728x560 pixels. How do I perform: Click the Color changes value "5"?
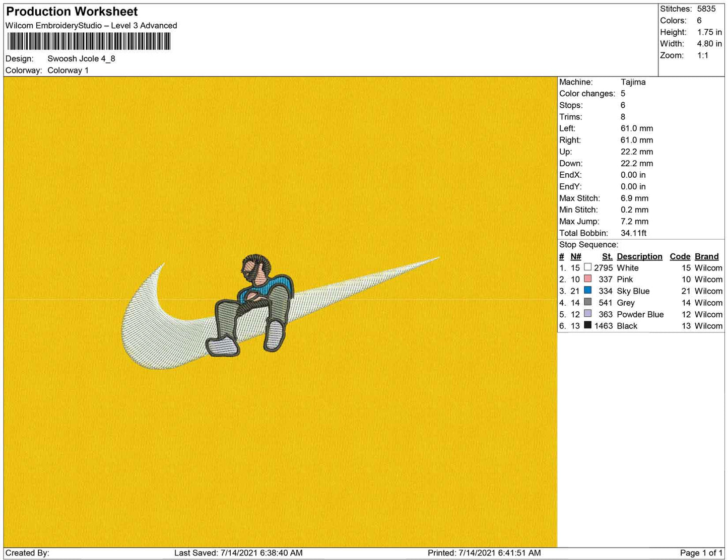623,94
